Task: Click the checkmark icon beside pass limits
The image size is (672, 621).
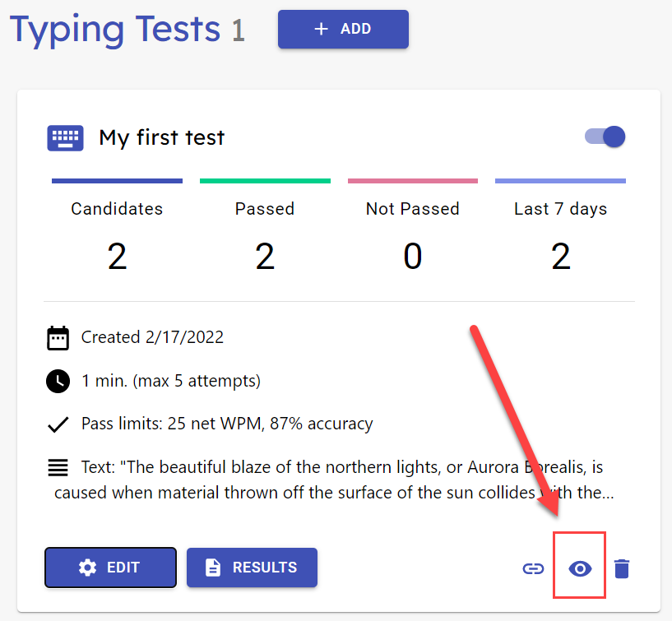Action: click(58, 424)
